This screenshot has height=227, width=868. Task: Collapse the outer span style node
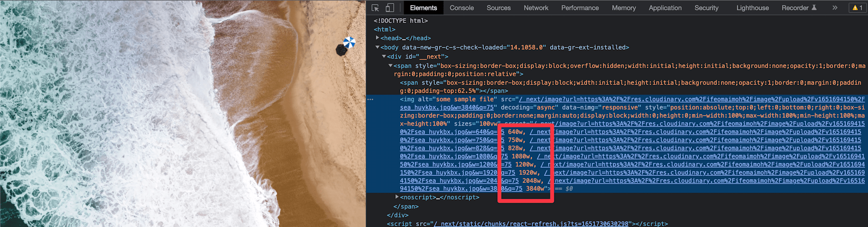pyautogui.click(x=391, y=65)
